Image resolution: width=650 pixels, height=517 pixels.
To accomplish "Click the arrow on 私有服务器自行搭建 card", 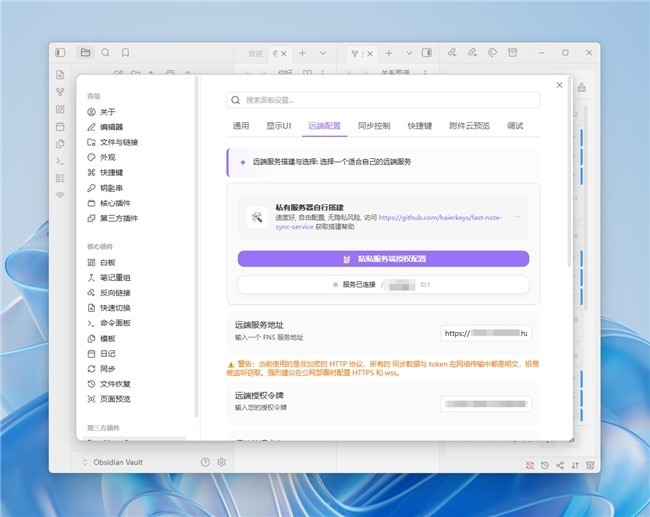I will coord(517,216).
